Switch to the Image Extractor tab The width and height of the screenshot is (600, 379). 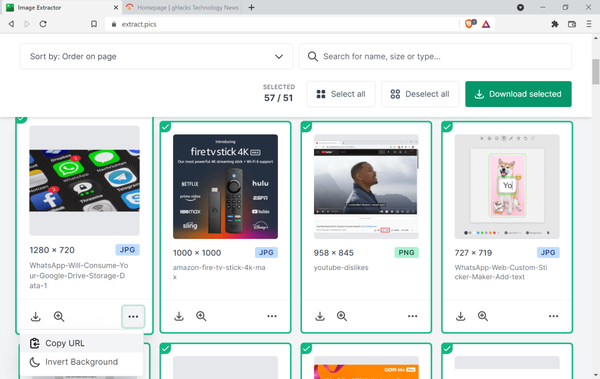click(61, 7)
